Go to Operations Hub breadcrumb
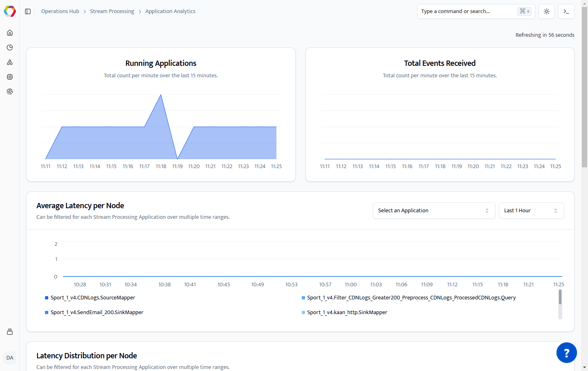 click(60, 11)
